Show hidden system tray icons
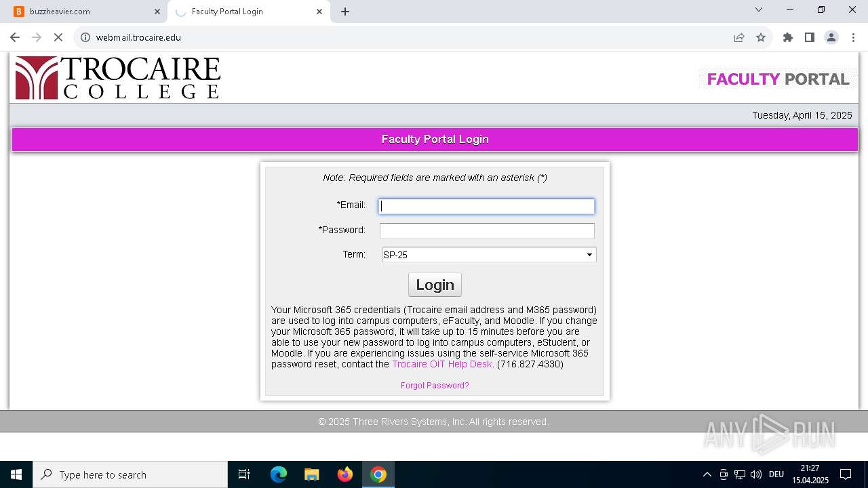 point(707,474)
